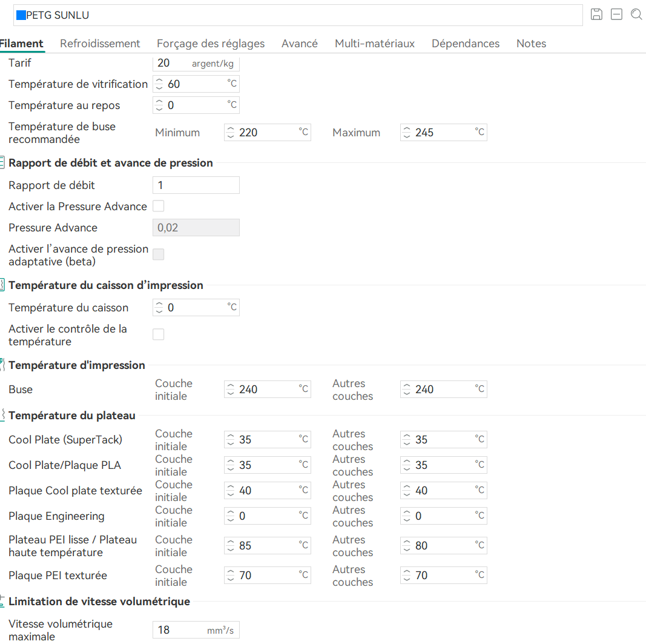Increase Plaque PEI texturée initial layer temperature
Viewport: 646px width, 644px height.
(231, 572)
